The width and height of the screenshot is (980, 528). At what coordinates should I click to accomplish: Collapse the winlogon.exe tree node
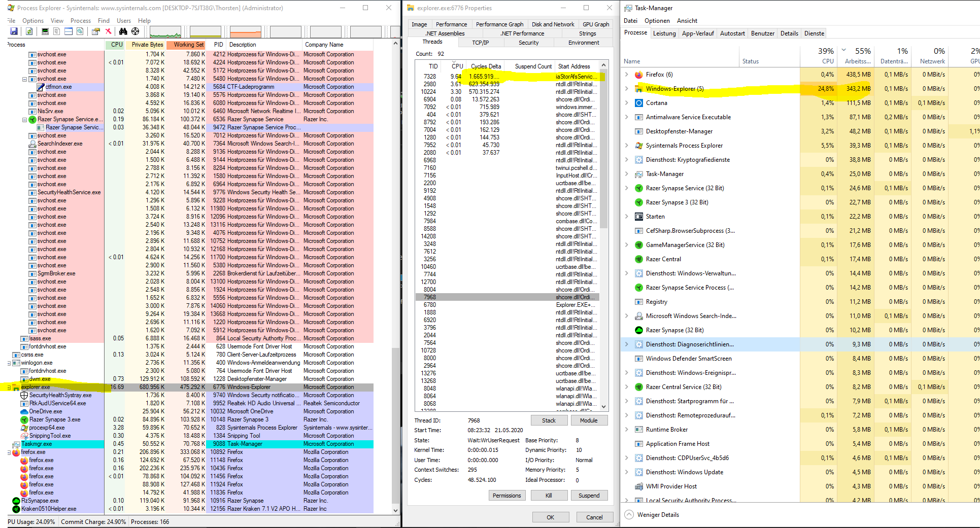[x=9, y=363]
